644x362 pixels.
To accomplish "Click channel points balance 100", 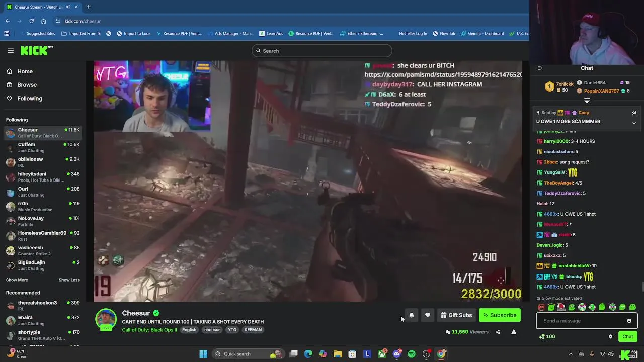I will (547, 337).
